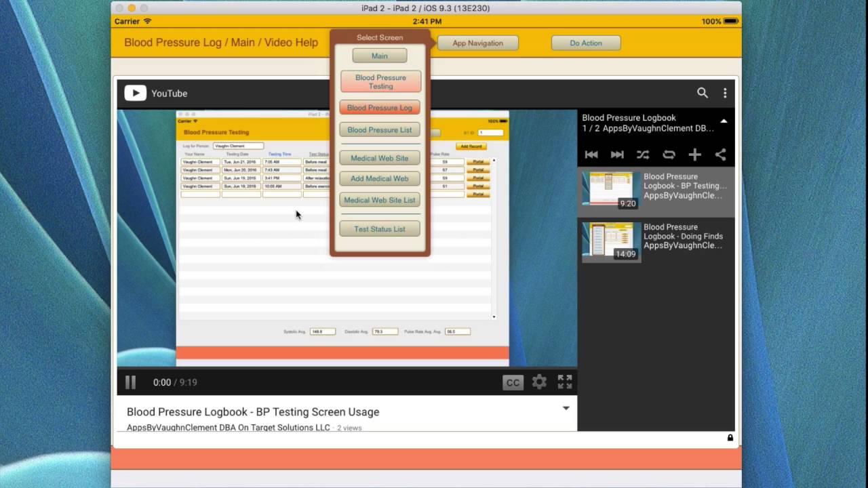
Task: Click the YouTube logo in the player
Action: coord(156,94)
